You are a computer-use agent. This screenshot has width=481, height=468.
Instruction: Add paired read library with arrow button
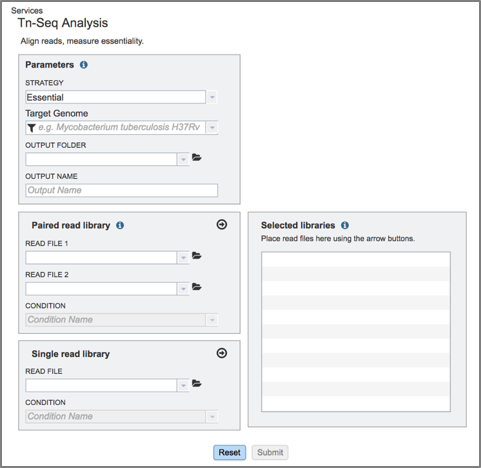[x=222, y=225]
